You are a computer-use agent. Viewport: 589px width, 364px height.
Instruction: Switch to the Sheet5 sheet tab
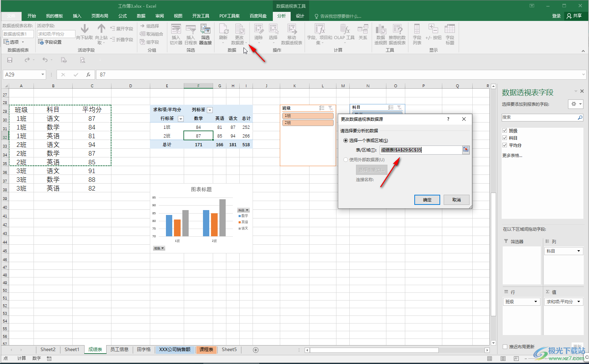229,349
